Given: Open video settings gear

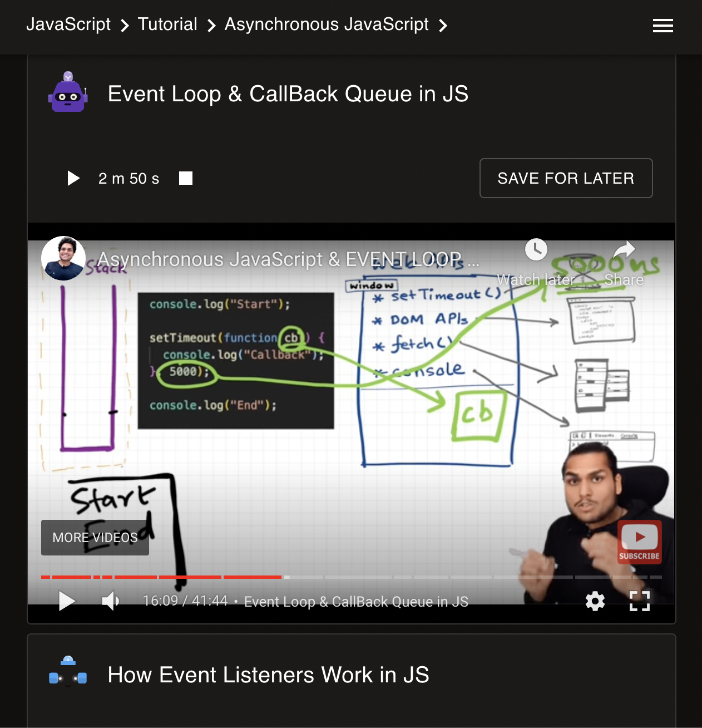Looking at the screenshot, I should [595, 601].
